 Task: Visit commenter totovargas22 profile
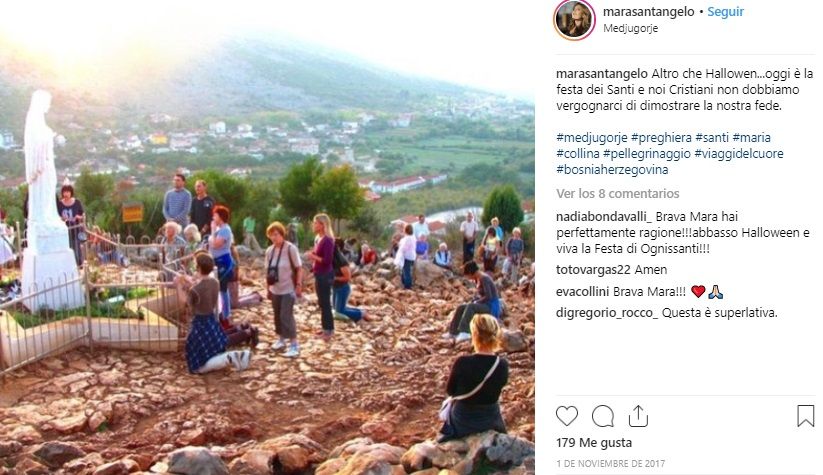tap(593, 270)
